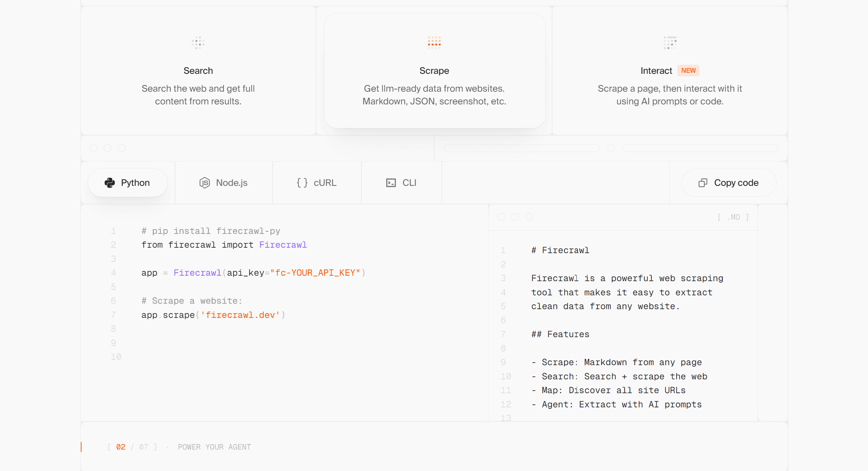Open the Interact feature card
The width and height of the screenshot is (868, 471).
point(656,71)
